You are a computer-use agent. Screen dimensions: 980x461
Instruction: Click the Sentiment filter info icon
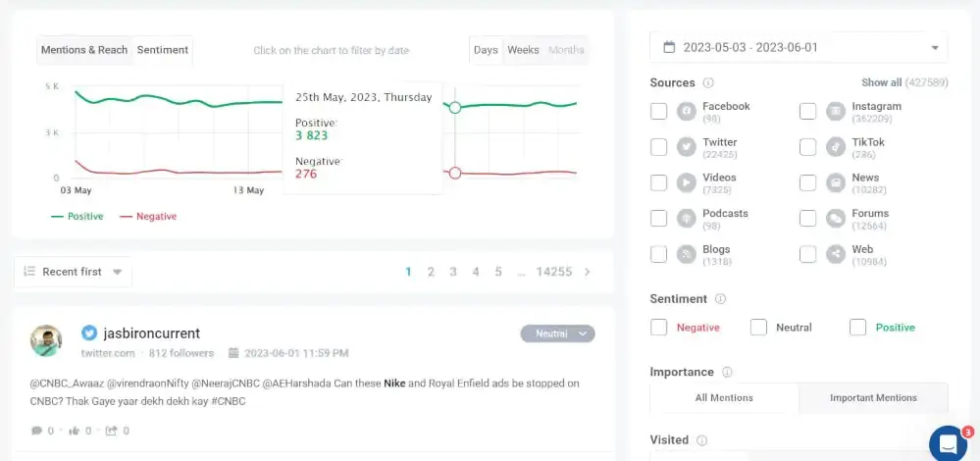tap(720, 299)
